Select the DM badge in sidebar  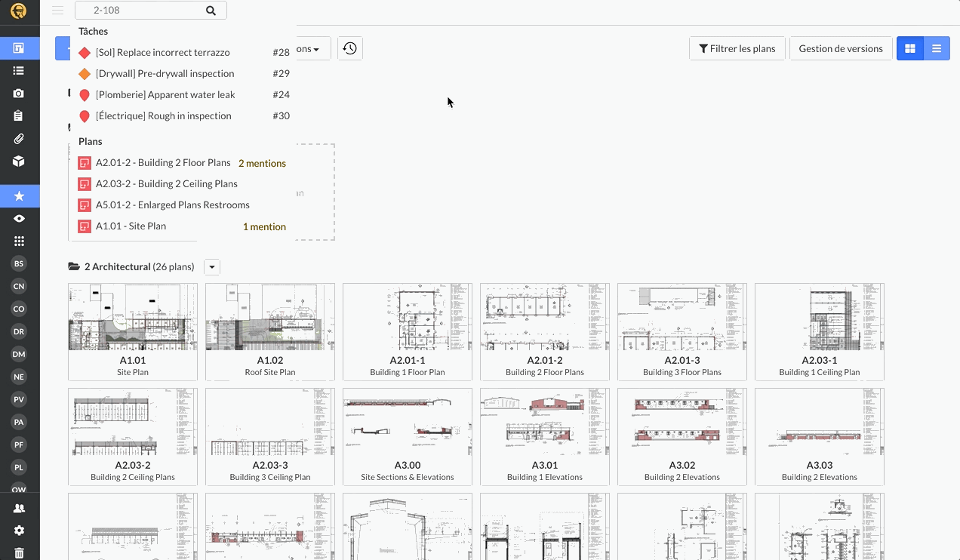point(19,354)
